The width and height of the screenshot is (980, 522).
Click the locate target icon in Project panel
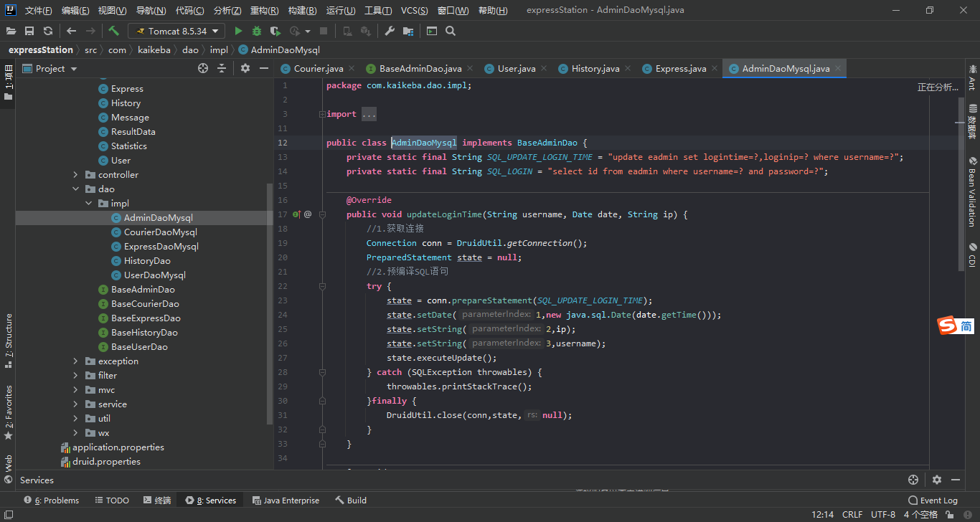click(x=203, y=68)
